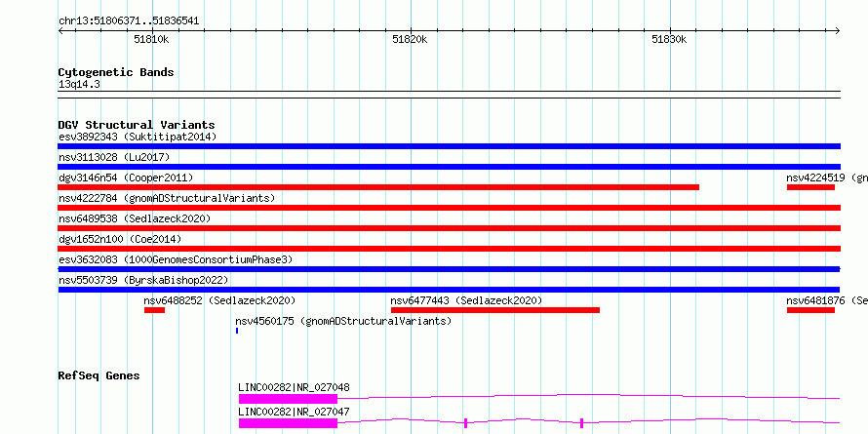Select the red bar under nsv4222784
868x434 pixels.
(449, 208)
